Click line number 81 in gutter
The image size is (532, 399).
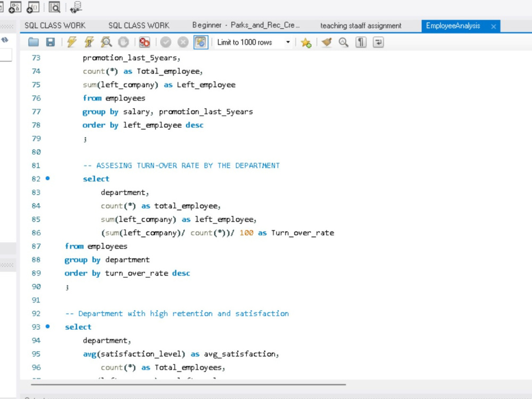(x=36, y=165)
